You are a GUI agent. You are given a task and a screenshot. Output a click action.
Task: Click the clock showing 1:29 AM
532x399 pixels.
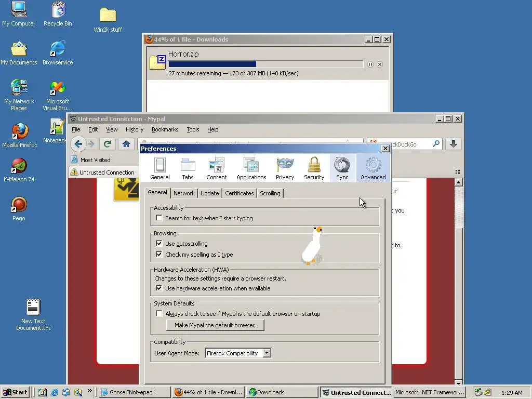point(512,393)
